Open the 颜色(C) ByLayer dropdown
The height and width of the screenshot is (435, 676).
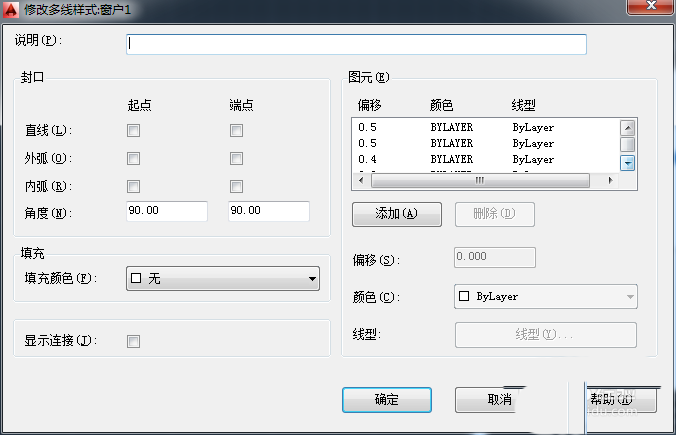[545, 297]
